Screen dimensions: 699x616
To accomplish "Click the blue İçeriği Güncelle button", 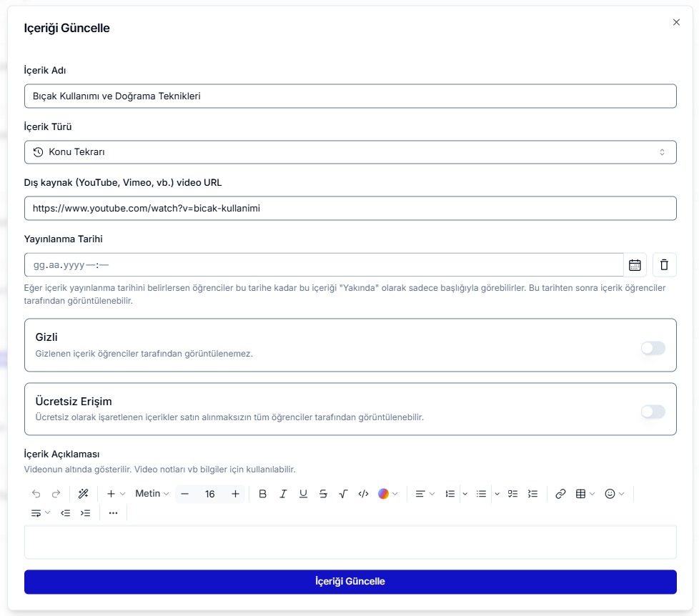I will [x=350, y=582].
